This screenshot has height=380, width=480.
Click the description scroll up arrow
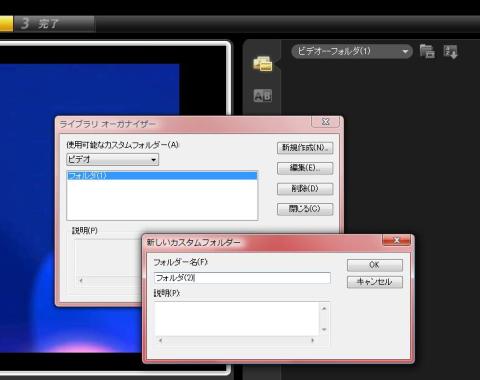pyautogui.click(x=324, y=308)
